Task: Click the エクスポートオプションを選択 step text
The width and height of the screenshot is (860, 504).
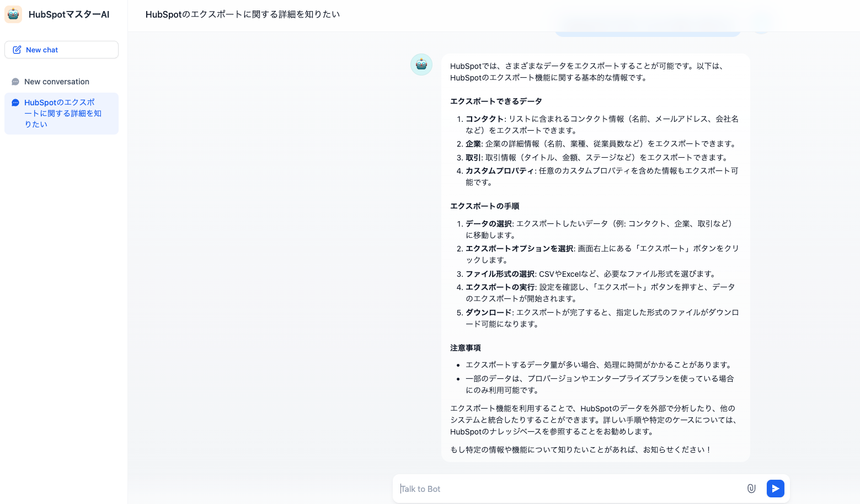Action: [x=602, y=254]
